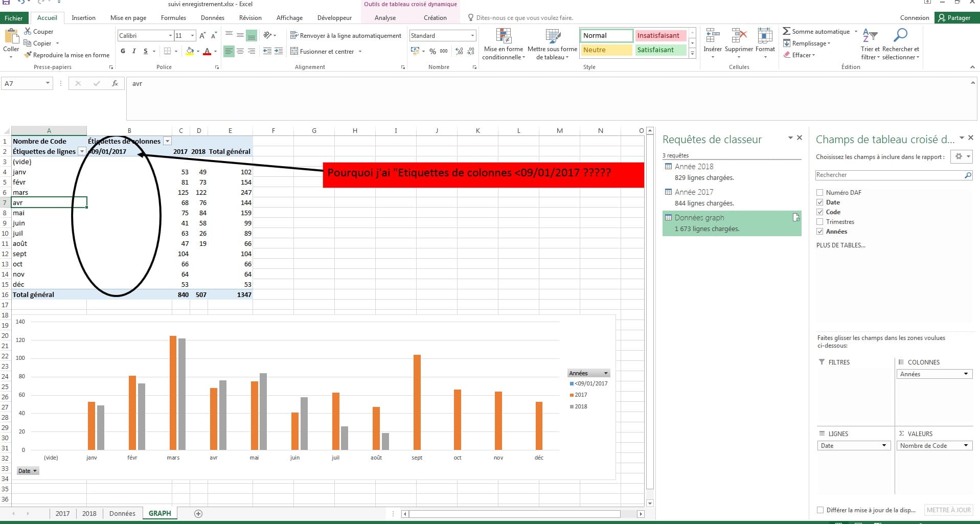Check the Numéro DAF field checkbox

[x=820, y=193]
